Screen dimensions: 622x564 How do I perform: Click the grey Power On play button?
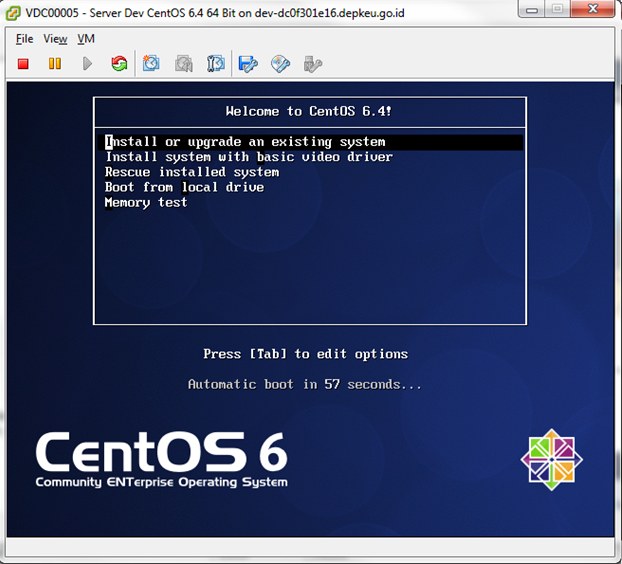pyautogui.click(x=87, y=64)
